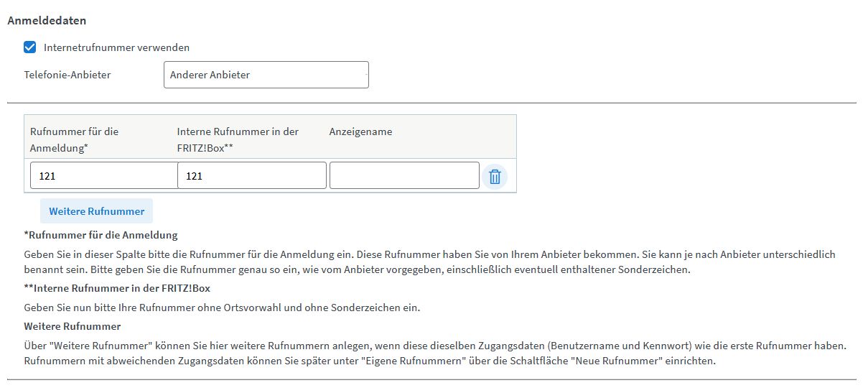Click the 'Interne Rufnummer in der FRITZ!Box**' column header
Screen dimensions: 868x388
(237, 138)
